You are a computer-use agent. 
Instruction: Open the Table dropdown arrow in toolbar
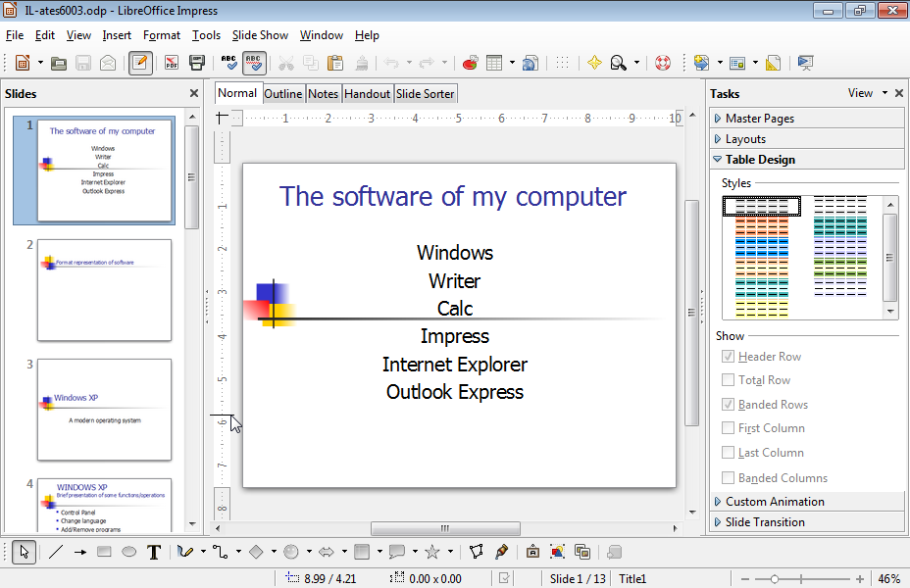512,63
